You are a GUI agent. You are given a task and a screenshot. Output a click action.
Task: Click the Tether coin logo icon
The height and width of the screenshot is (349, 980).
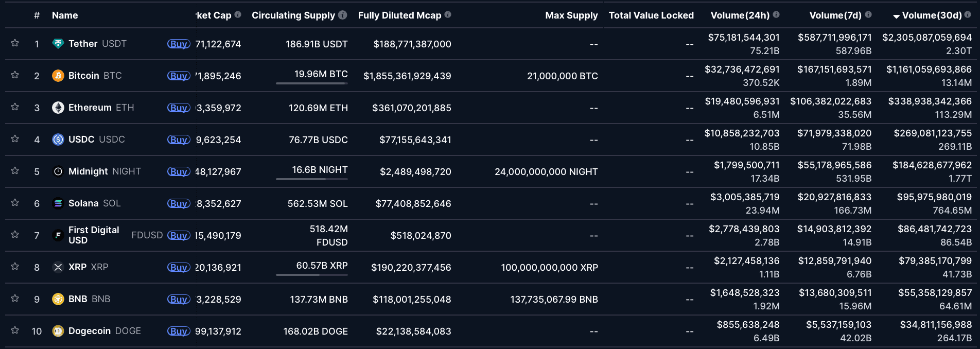click(x=58, y=44)
